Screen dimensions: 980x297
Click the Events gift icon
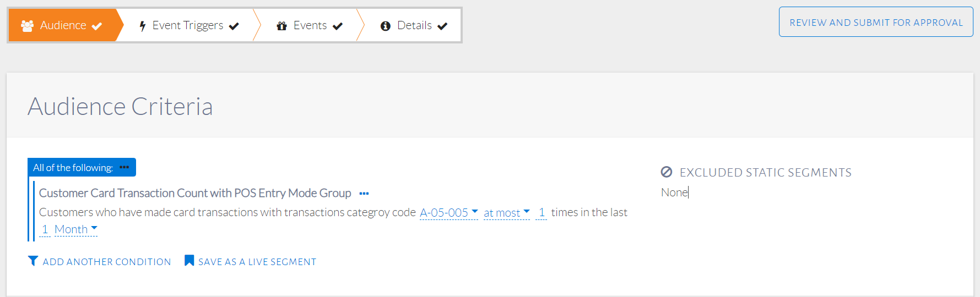pyautogui.click(x=282, y=26)
